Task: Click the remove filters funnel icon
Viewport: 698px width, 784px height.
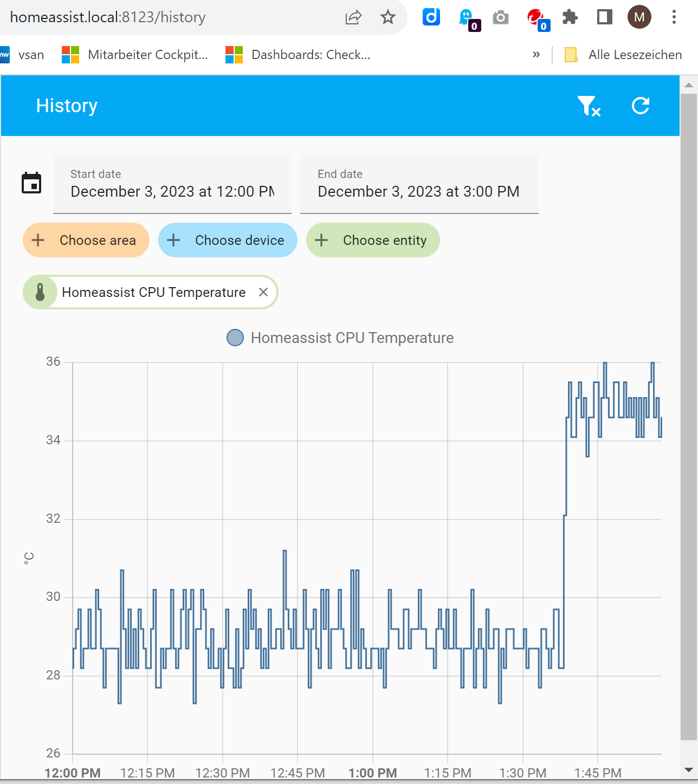Action: click(589, 106)
